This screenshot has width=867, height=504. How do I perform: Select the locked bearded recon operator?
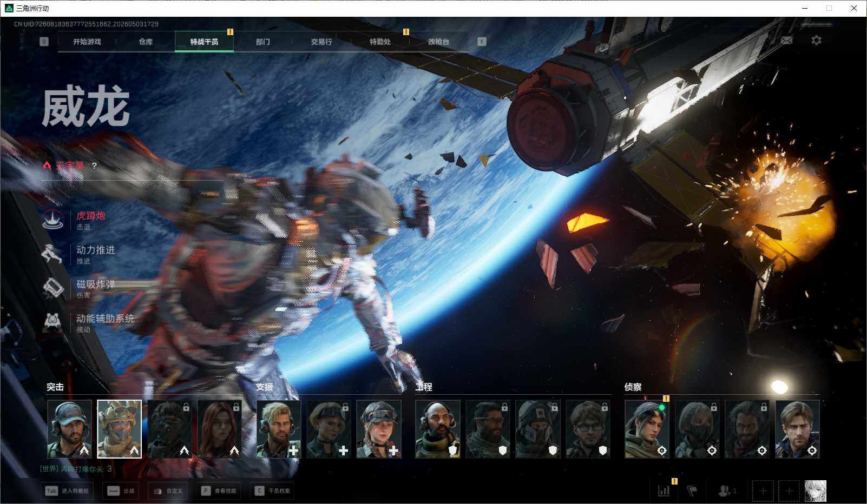[747, 429]
